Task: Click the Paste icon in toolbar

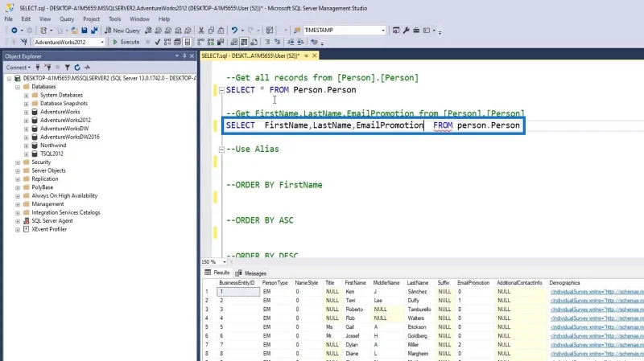Action: pyautogui.click(x=221, y=31)
